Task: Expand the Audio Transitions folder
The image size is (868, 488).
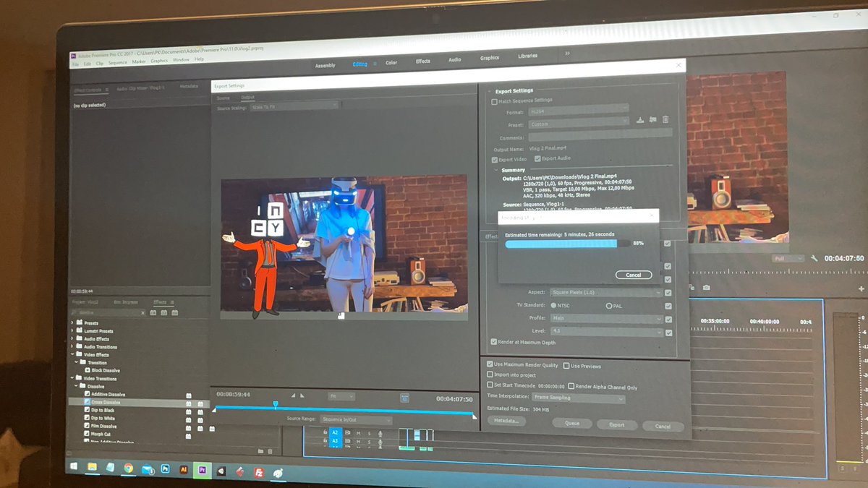Action: [x=72, y=346]
